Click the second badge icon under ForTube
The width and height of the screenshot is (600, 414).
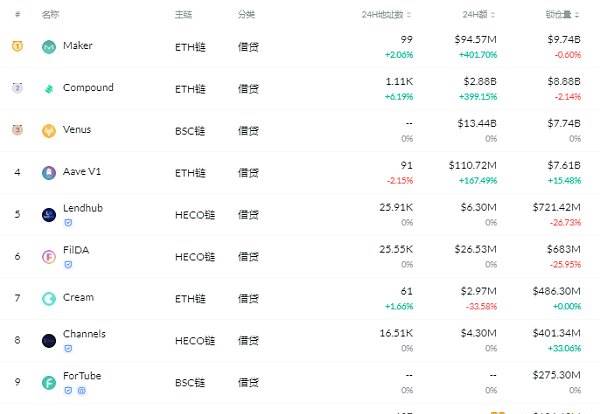tap(82, 391)
